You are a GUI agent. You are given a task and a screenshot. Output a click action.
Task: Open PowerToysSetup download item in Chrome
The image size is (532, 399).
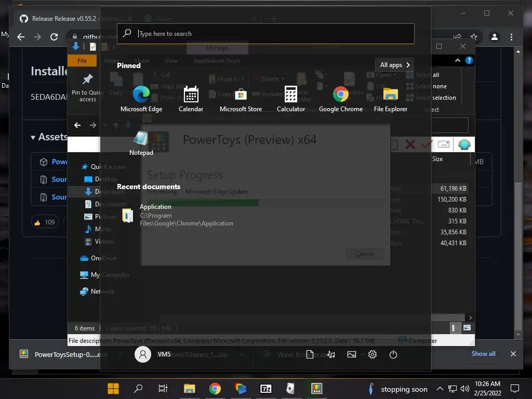(x=64, y=354)
